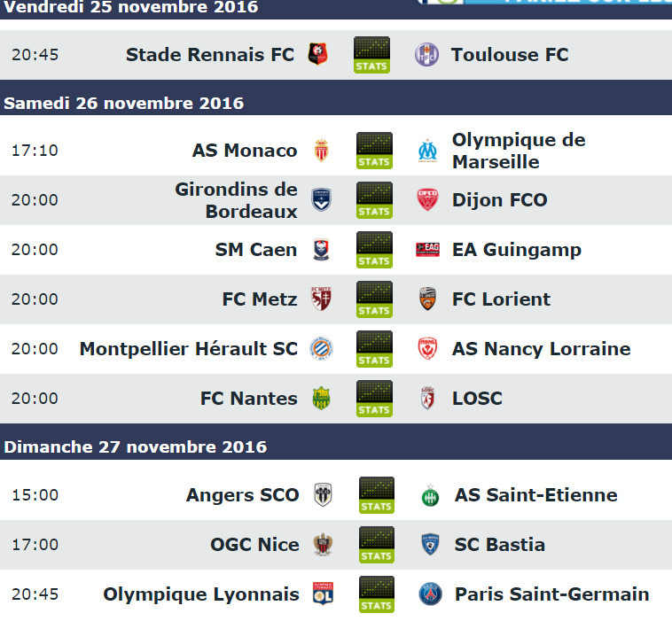
Task: Open the Toulouse FC team link
Action: tap(510, 55)
